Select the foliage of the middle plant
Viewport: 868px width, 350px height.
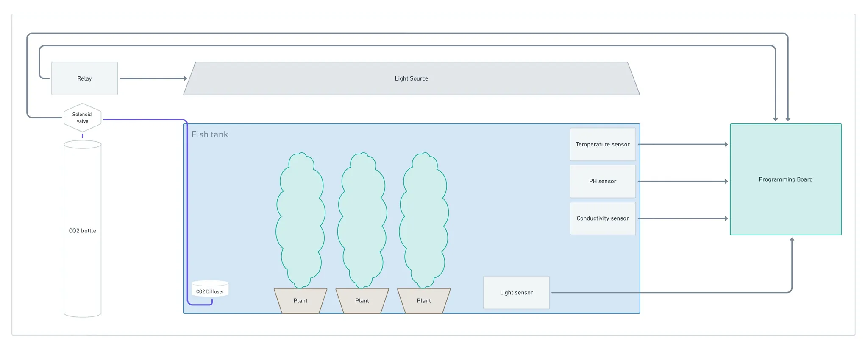point(362,221)
